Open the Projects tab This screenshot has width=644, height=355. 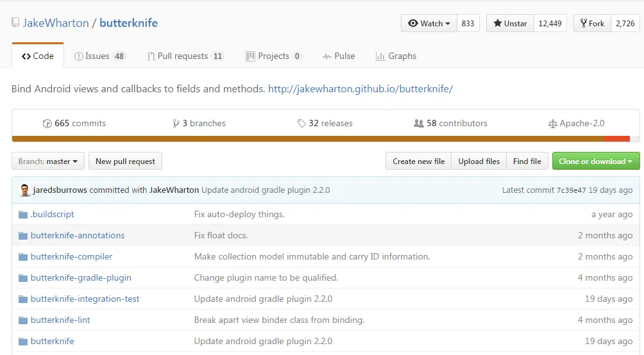coord(273,56)
